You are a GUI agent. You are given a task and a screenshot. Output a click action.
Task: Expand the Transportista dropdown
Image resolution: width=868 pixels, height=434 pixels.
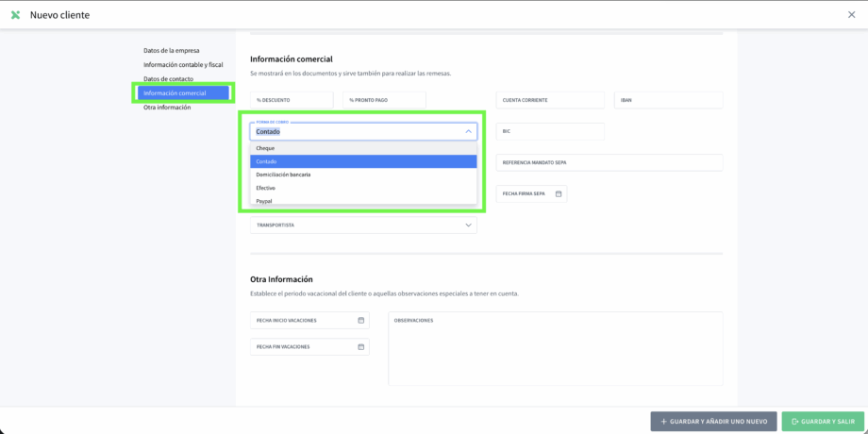[x=468, y=225]
